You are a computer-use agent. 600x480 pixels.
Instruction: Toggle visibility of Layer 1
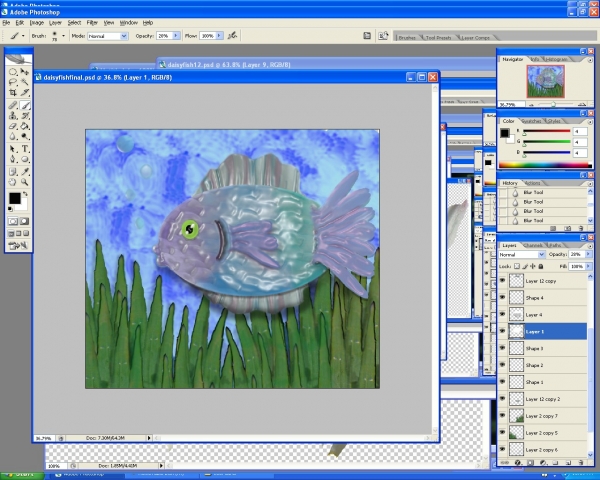[x=502, y=331]
